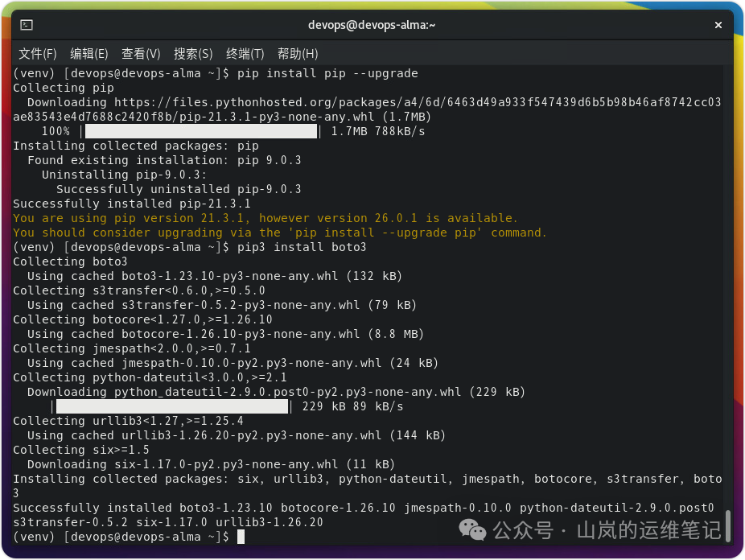Click 'Uninstalling pip-9.0.3:' line
The width and height of the screenshot is (745, 560).
point(125,175)
